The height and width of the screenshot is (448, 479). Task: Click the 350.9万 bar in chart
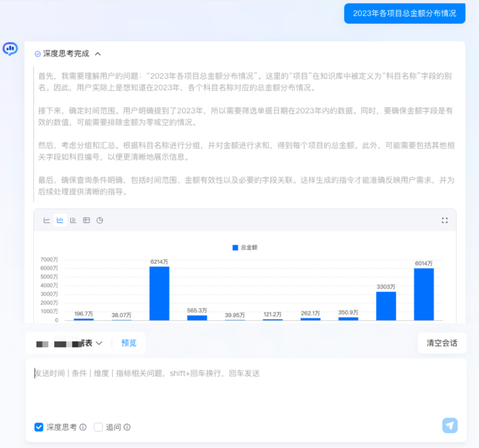[348, 319]
